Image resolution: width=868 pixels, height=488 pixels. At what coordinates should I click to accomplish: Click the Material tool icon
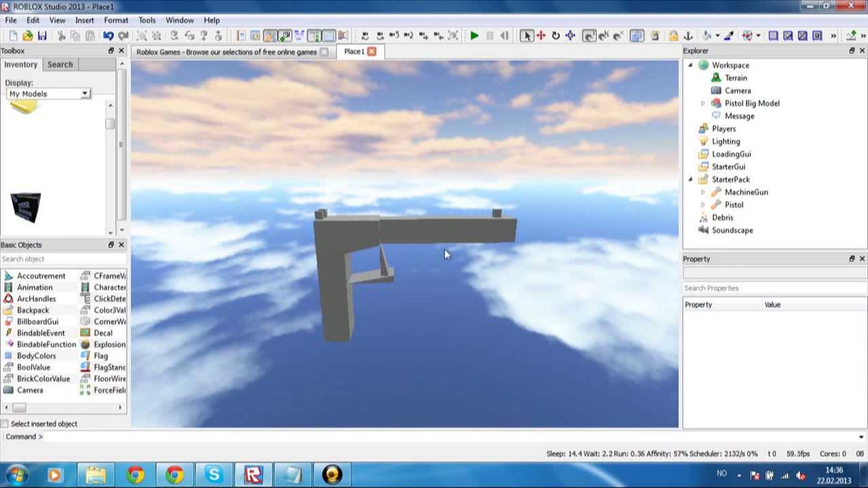coord(747,36)
